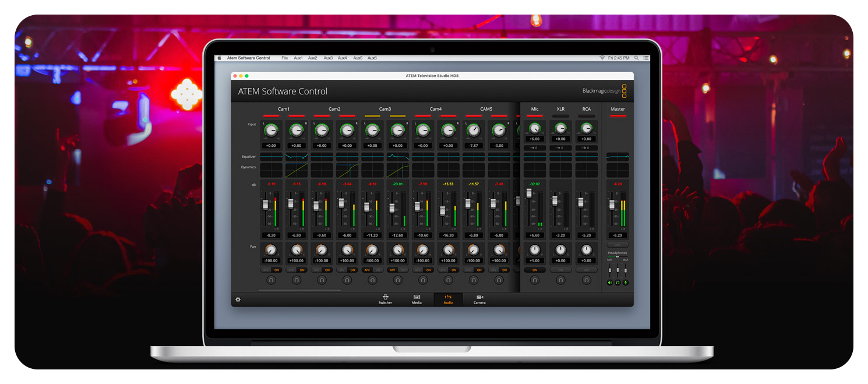Solo Cam1 using its headphone monitor icon

(271, 280)
